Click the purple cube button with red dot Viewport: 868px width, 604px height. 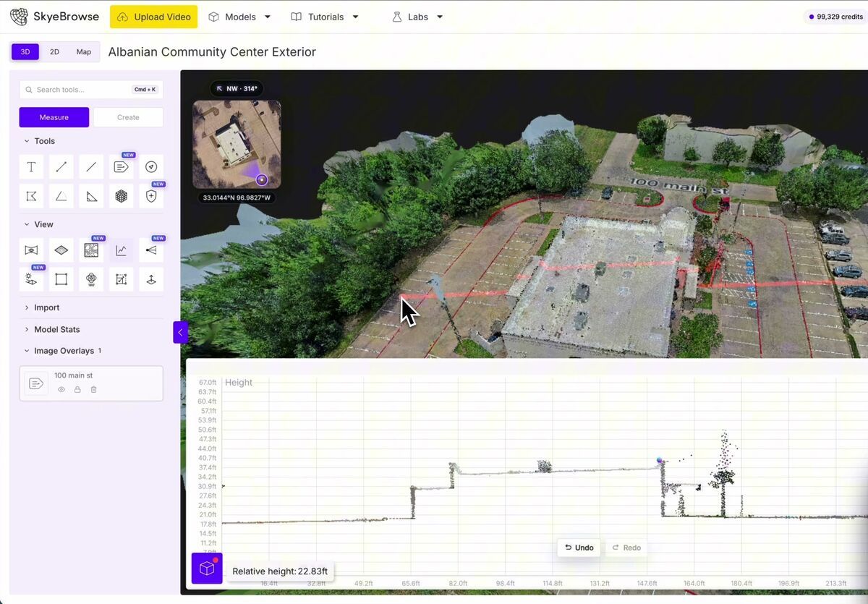point(207,569)
